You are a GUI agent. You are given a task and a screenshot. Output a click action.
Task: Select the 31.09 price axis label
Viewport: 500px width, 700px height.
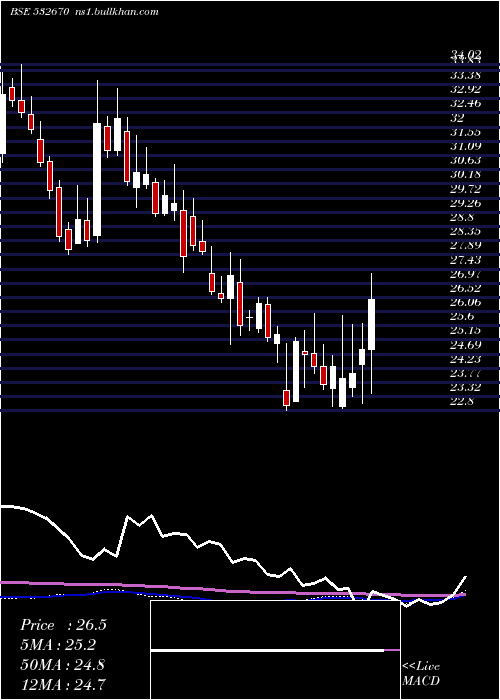[x=466, y=146]
